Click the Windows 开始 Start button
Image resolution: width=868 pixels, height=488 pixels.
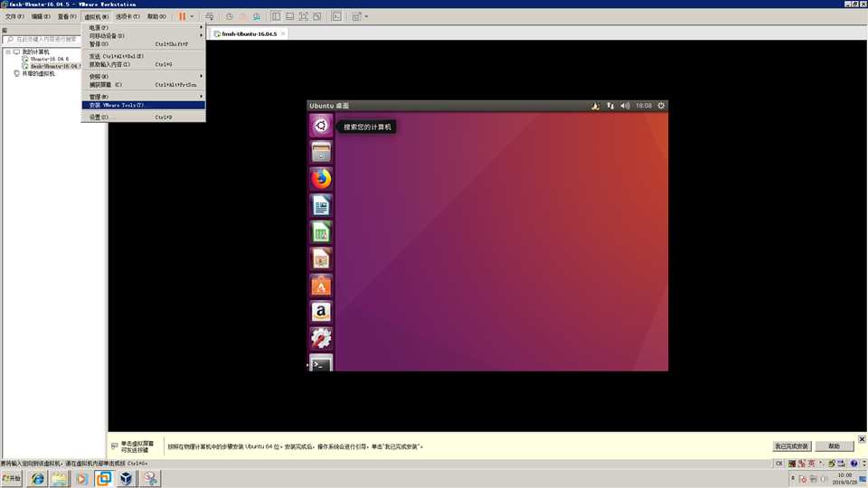tap(12, 478)
